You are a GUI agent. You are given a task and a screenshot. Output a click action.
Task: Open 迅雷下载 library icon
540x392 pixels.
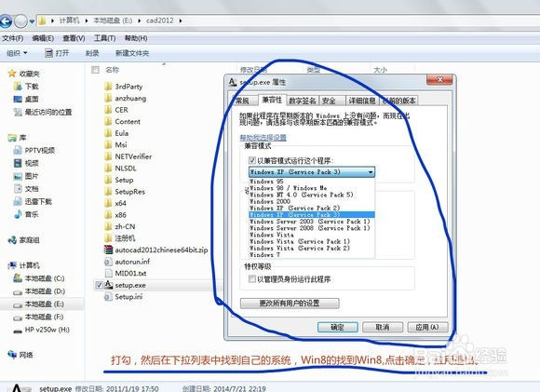[18, 201]
